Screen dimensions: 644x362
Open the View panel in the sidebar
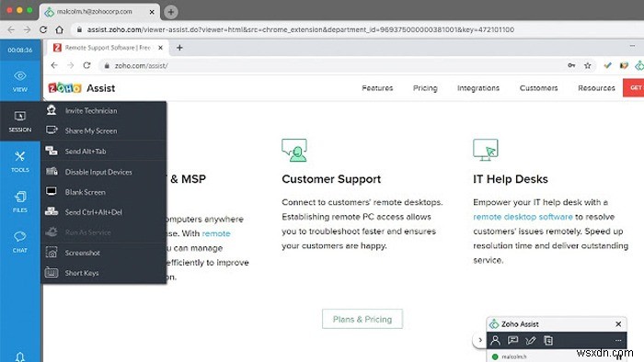[20, 81]
